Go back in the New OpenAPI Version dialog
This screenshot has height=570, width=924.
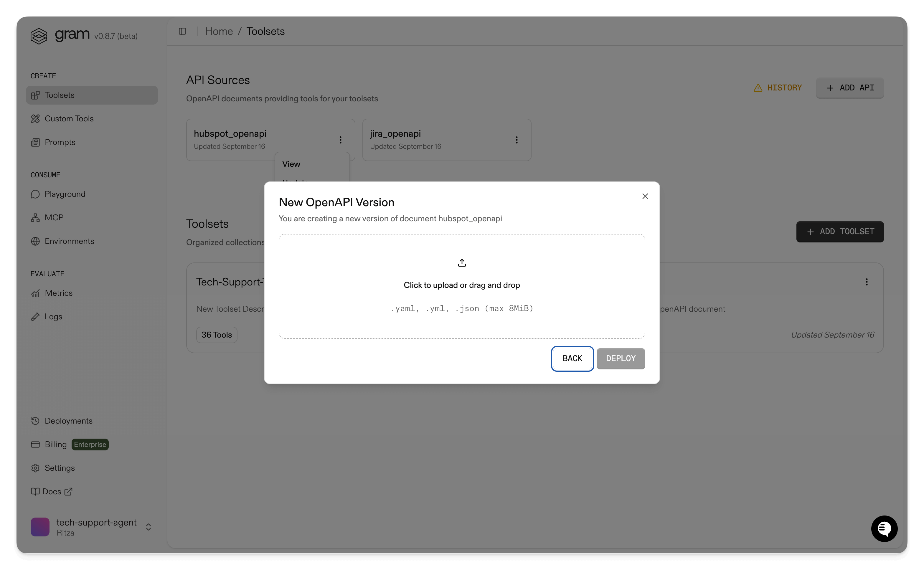[572, 358]
